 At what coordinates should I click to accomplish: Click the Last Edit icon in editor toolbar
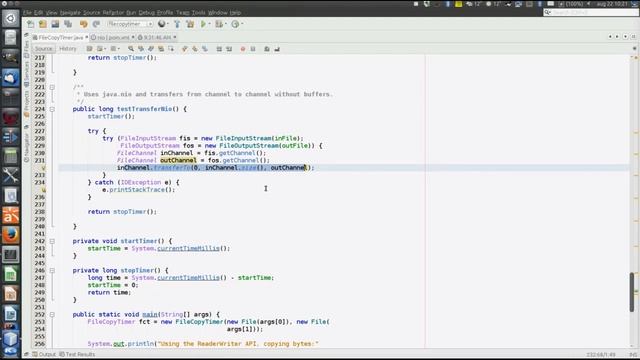point(89,49)
